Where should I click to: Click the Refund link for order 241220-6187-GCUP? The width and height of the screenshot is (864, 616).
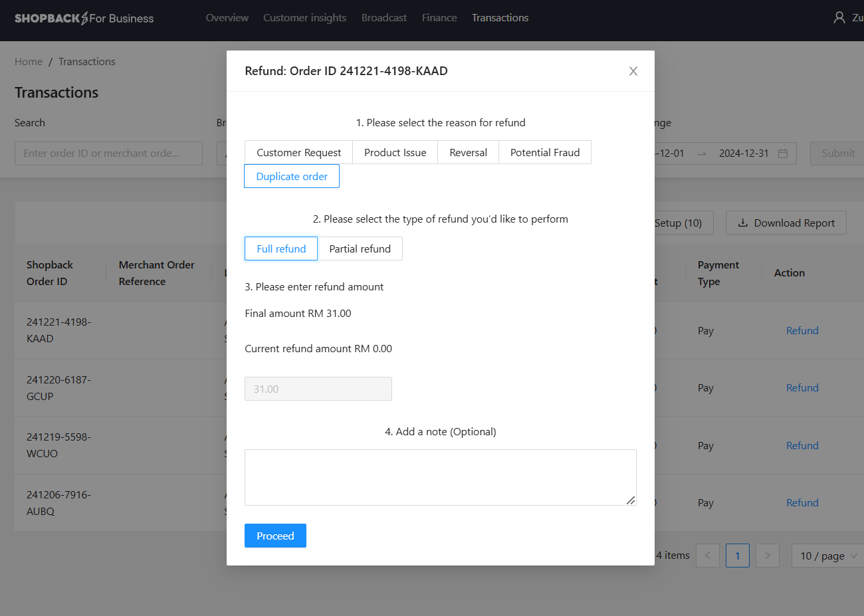tap(802, 387)
